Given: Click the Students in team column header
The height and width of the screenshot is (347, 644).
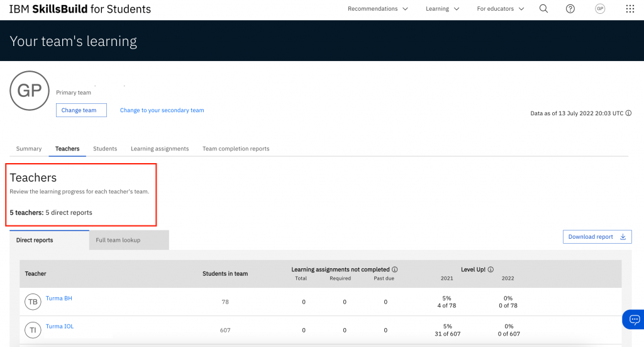Looking at the screenshot, I should coord(225,273).
